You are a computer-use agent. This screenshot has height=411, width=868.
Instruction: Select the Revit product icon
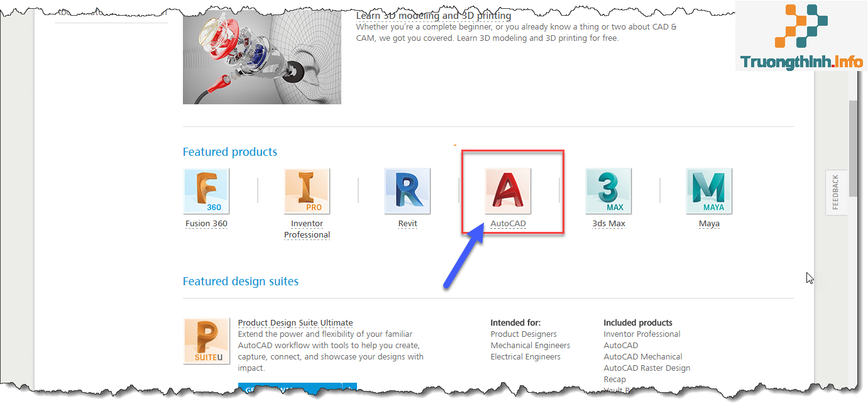[x=407, y=191]
